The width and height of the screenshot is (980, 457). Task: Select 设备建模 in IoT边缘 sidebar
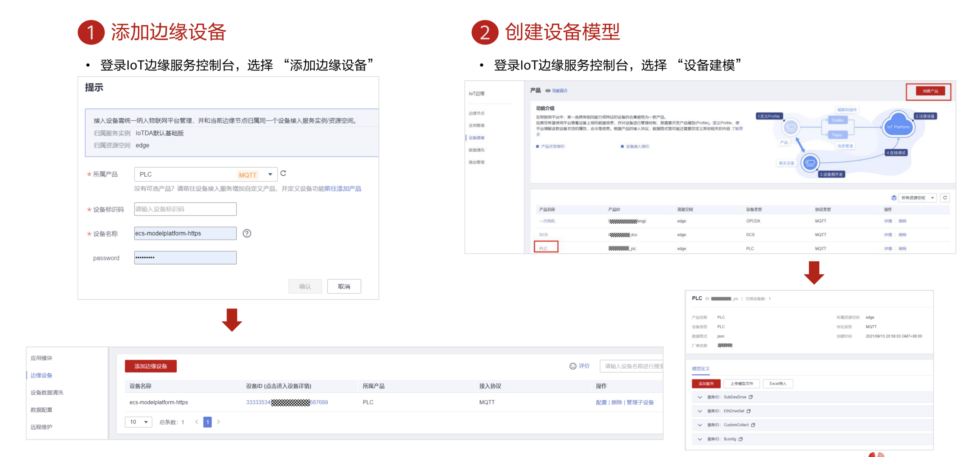tap(476, 138)
